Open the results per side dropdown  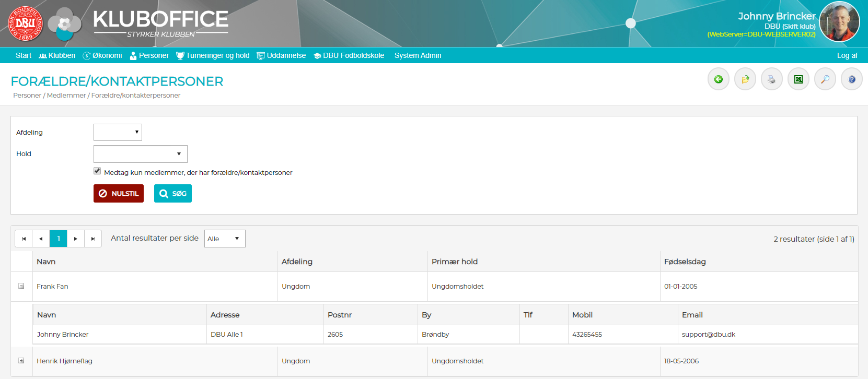click(225, 239)
